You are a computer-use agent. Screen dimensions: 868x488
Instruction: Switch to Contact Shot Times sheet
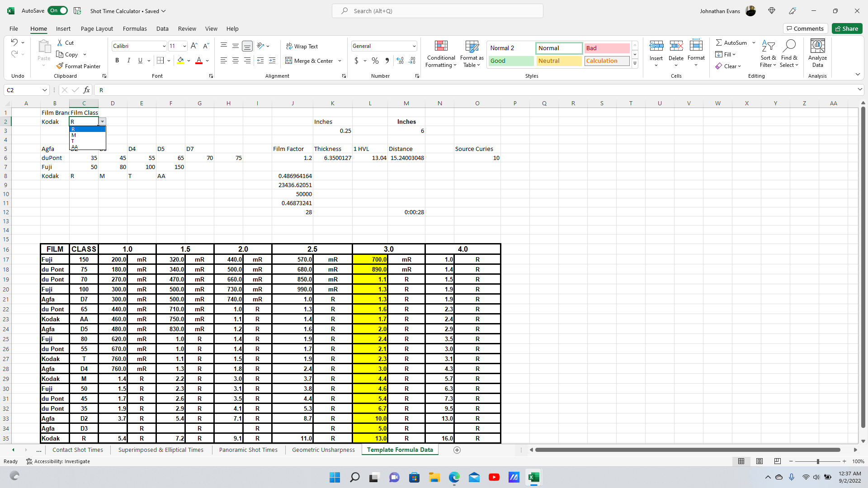coord(78,450)
